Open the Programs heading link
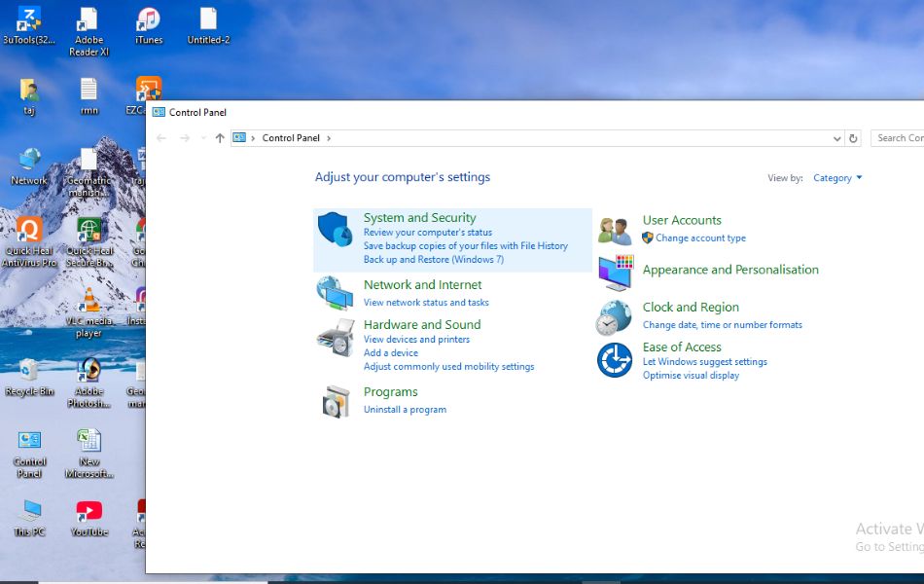Viewport: 924px width, 584px height. click(x=391, y=392)
